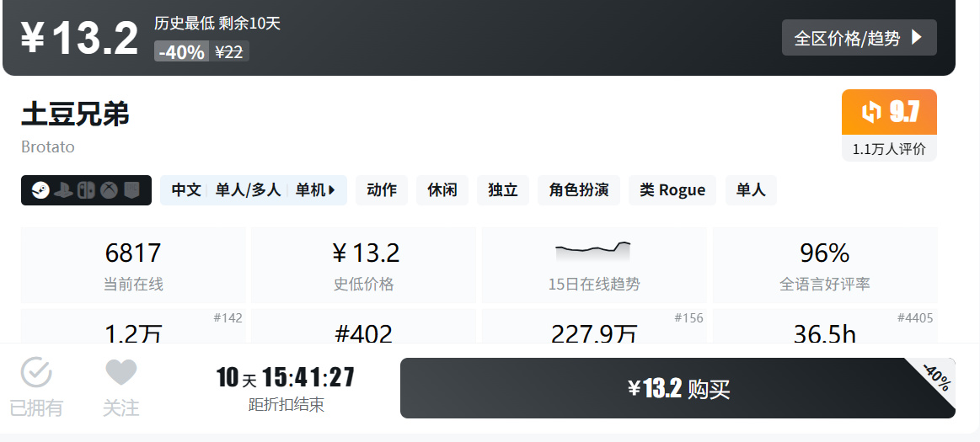Click the 土豆兄弟 game title

[75, 114]
